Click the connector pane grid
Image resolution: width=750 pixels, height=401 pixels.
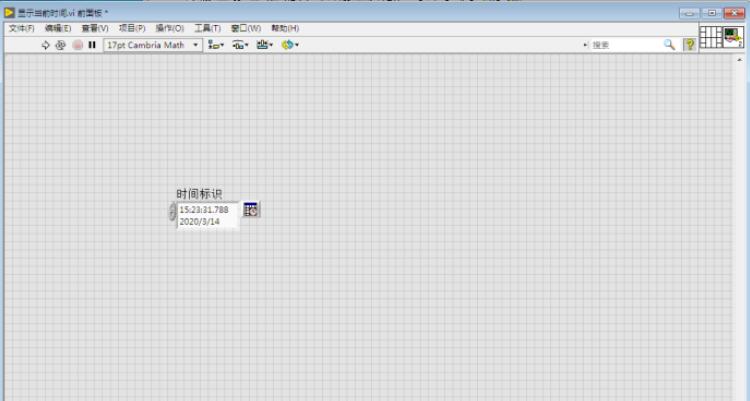coord(711,37)
